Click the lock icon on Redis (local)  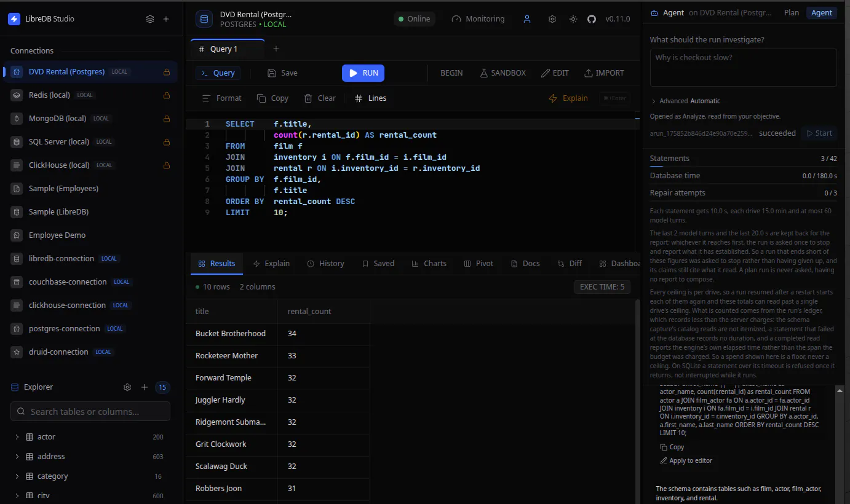pyautogui.click(x=166, y=95)
